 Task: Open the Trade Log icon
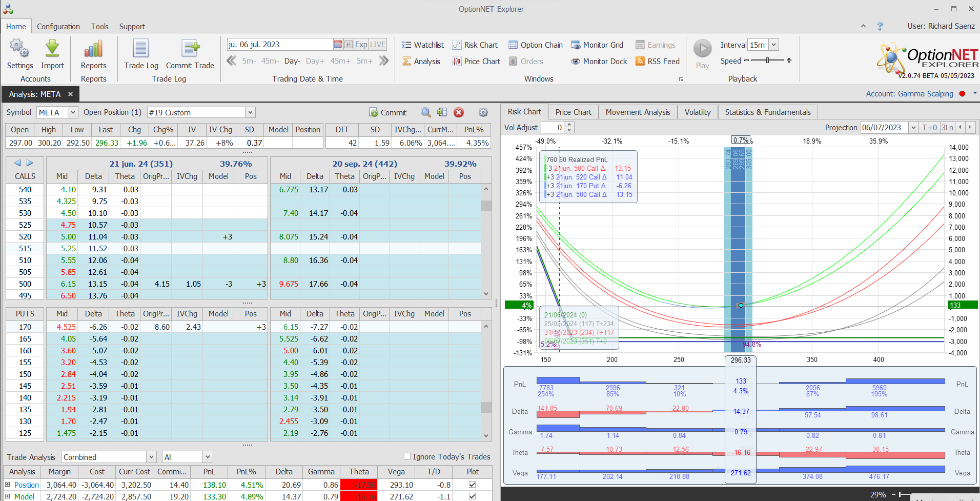141,49
